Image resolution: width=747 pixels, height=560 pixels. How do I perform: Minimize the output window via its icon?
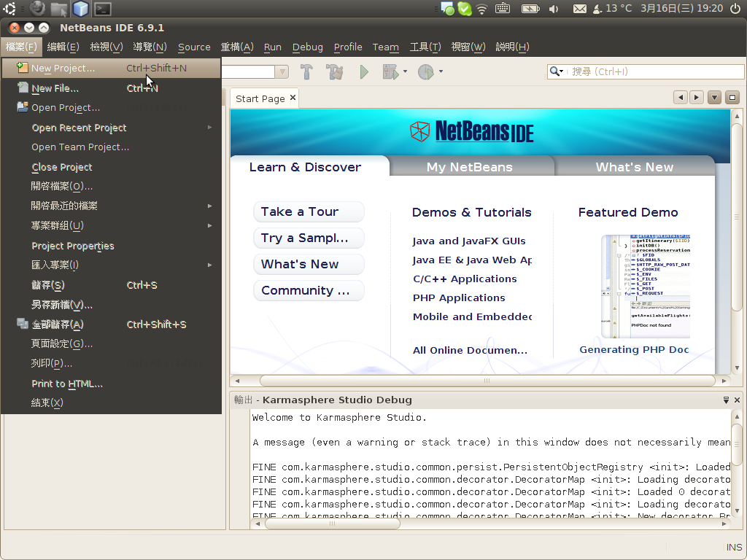point(726,400)
